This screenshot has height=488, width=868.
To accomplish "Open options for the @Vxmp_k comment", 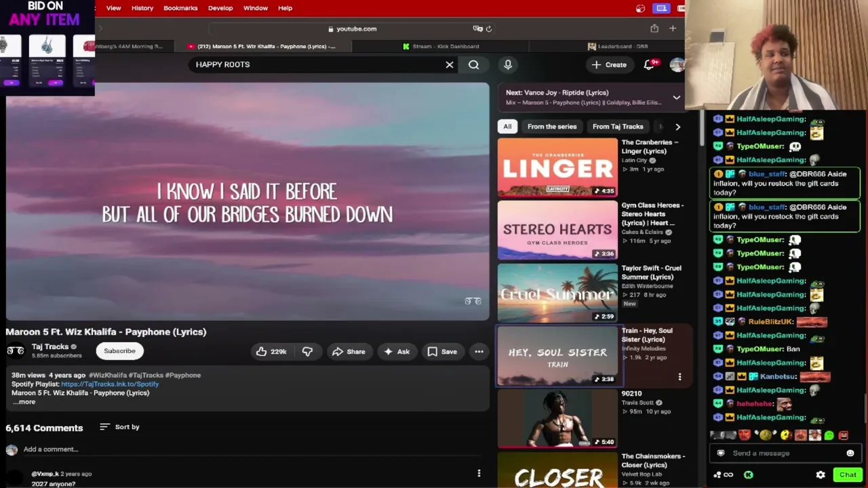I will pyautogui.click(x=479, y=473).
